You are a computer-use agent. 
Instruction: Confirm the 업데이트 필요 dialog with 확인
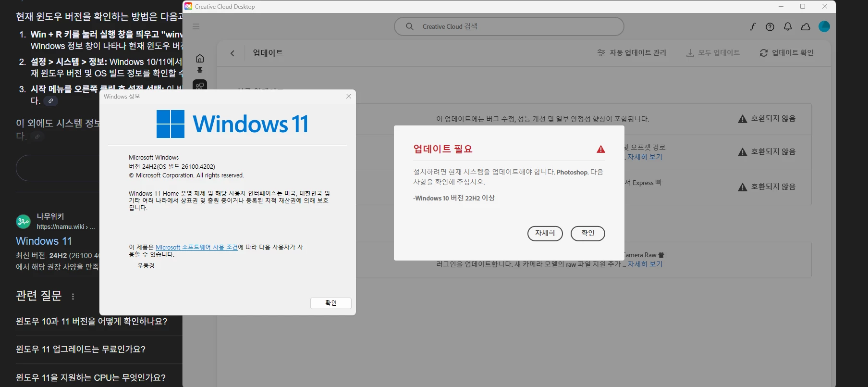[x=588, y=233]
